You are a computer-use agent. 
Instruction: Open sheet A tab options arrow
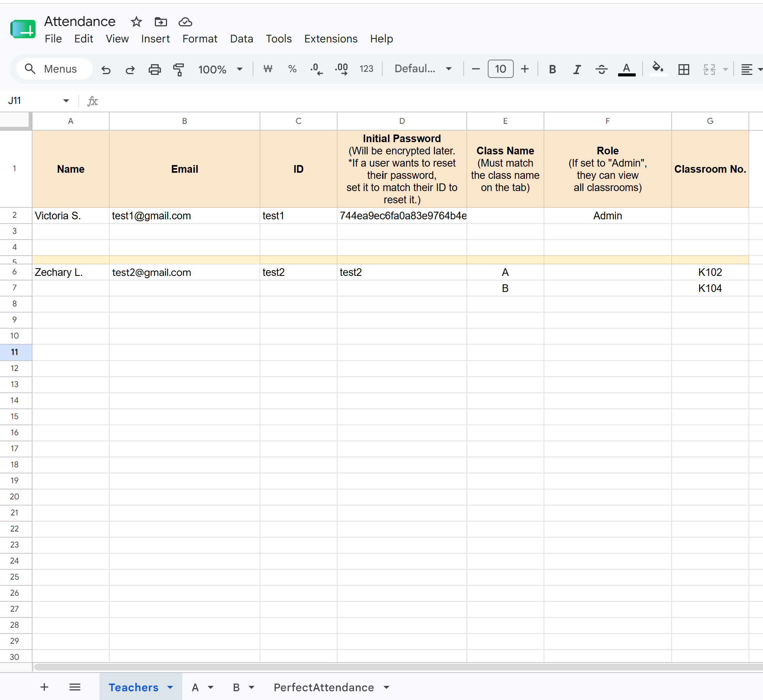point(211,687)
